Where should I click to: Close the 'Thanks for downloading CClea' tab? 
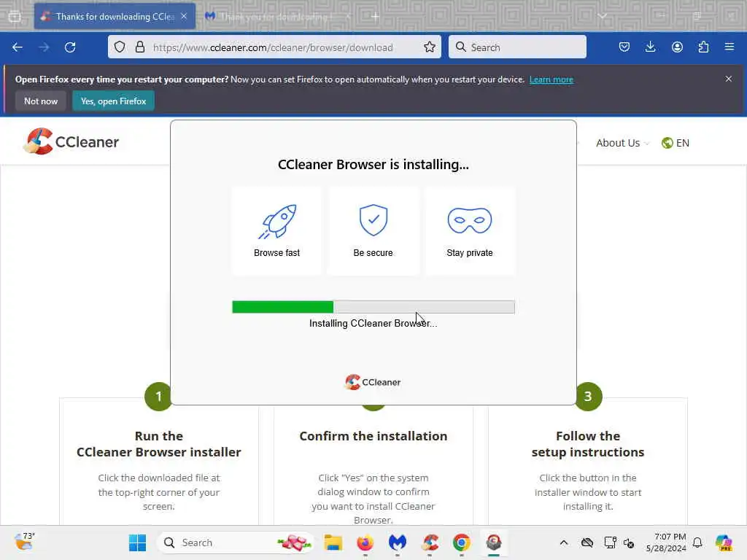tap(184, 16)
